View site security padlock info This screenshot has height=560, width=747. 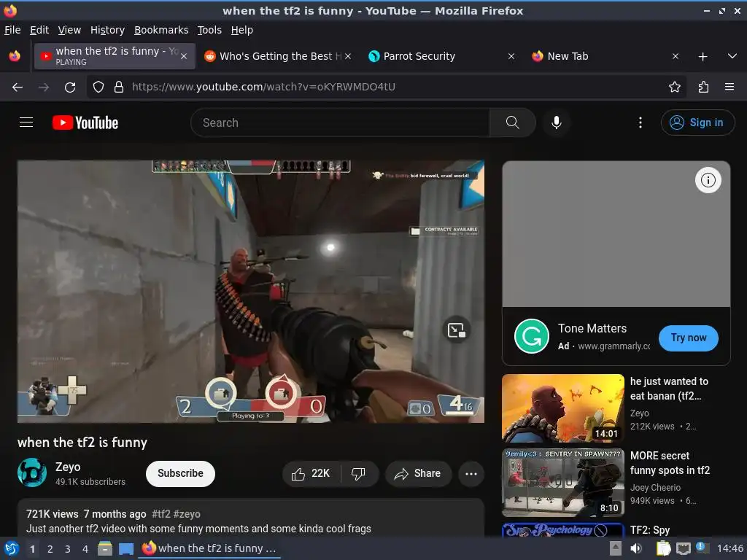(x=119, y=87)
